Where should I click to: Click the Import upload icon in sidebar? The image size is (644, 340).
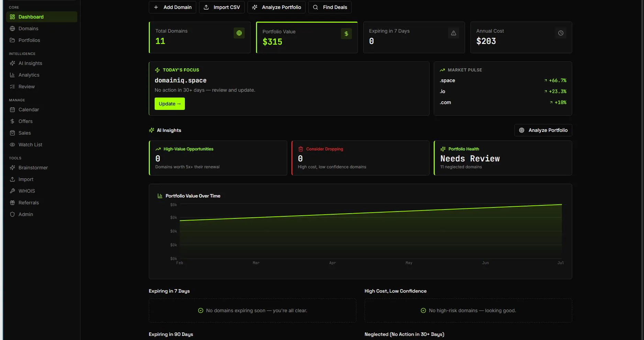[12, 179]
